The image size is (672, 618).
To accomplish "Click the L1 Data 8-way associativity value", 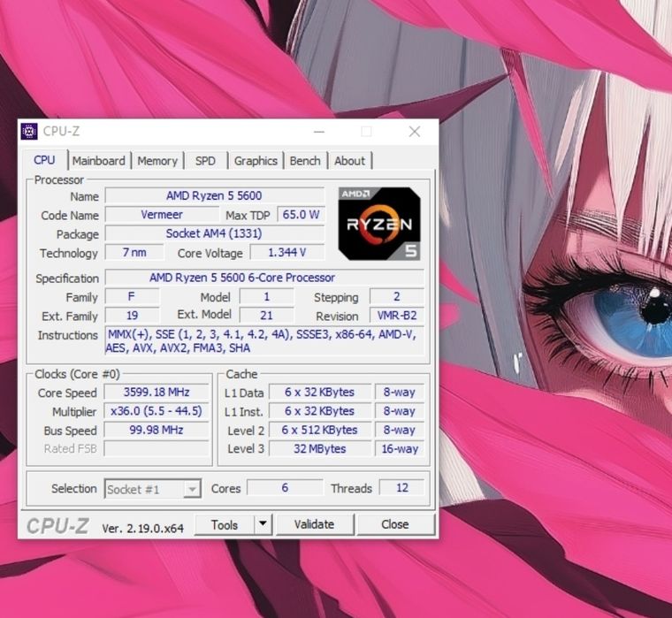I will (399, 392).
